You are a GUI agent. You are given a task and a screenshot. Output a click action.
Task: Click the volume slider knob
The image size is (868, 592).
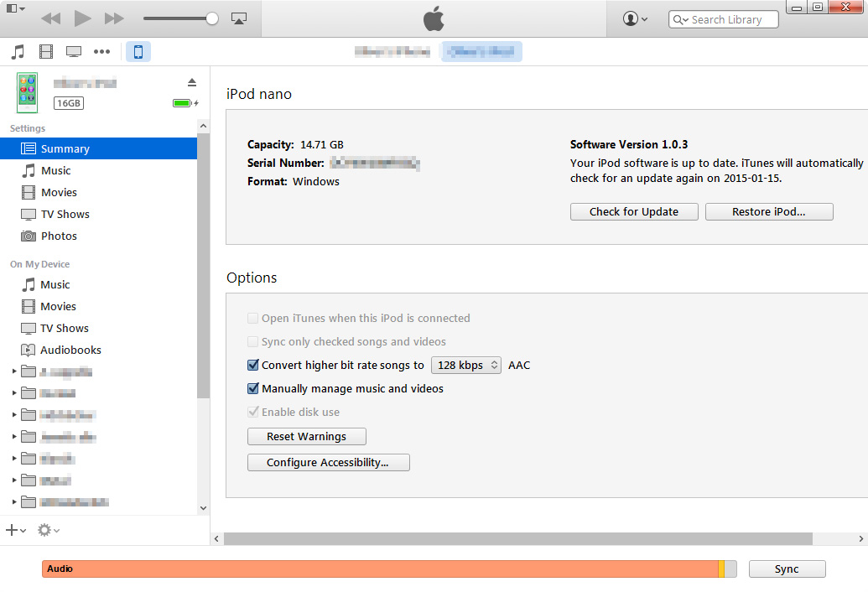tap(212, 18)
